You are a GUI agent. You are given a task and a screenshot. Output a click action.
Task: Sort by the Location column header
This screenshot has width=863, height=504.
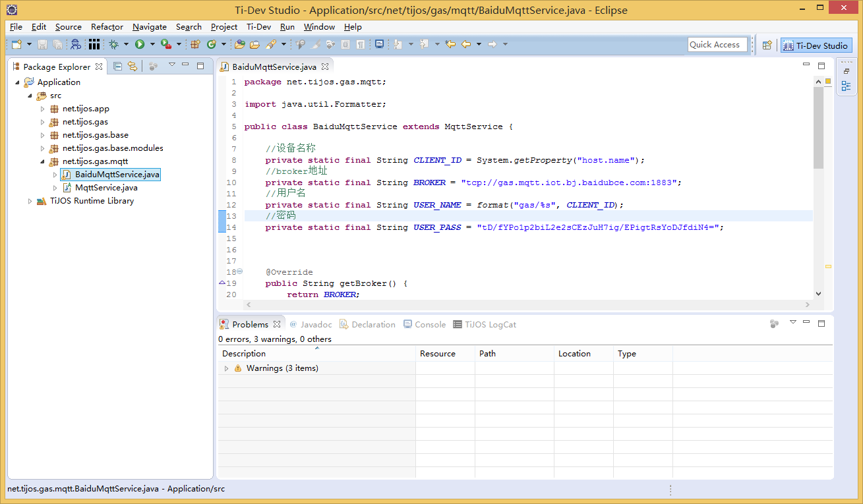[x=583, y=354]
